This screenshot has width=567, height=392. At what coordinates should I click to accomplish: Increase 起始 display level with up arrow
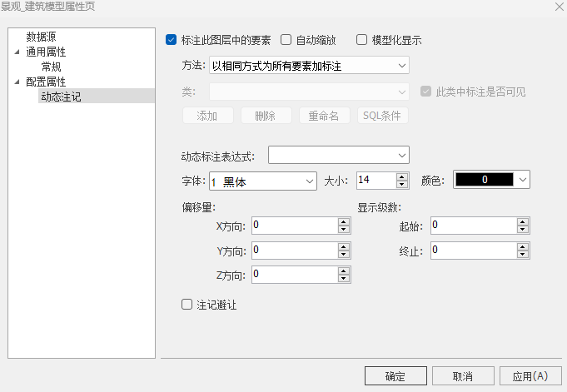click(523, 221)
